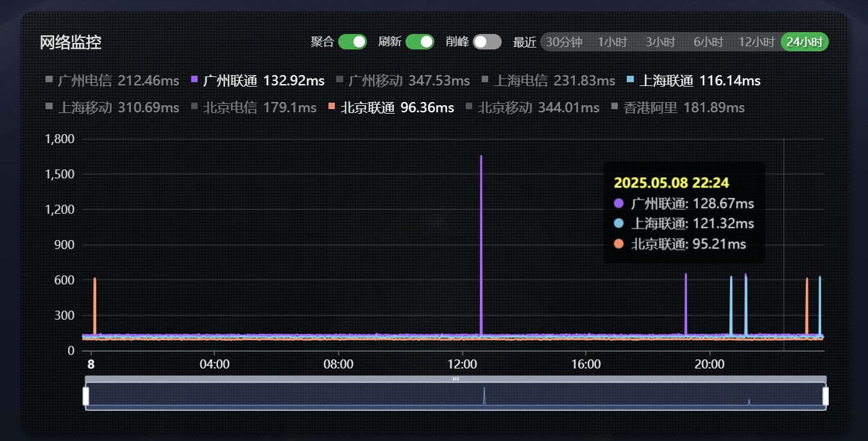Toggle the 聚合 aggregation switch
This screenshot has height=441, width=868.
(352, 42)
